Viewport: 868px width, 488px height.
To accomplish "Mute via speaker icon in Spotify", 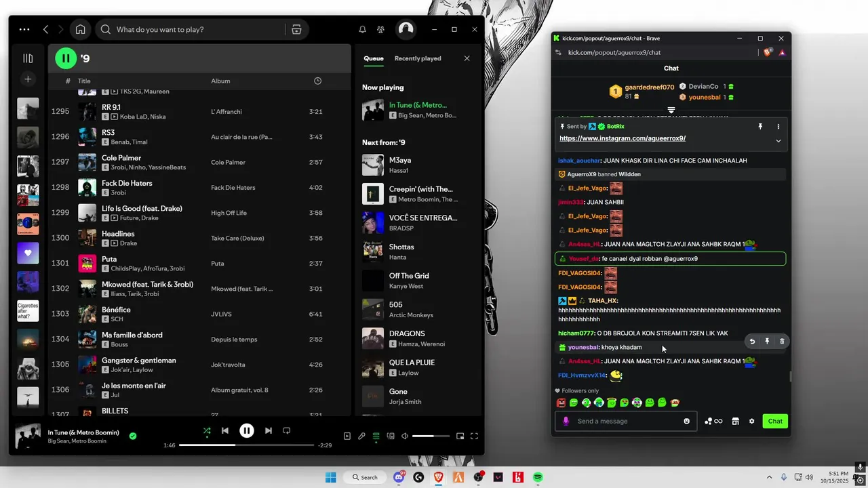I will click(x=405, y=436).
